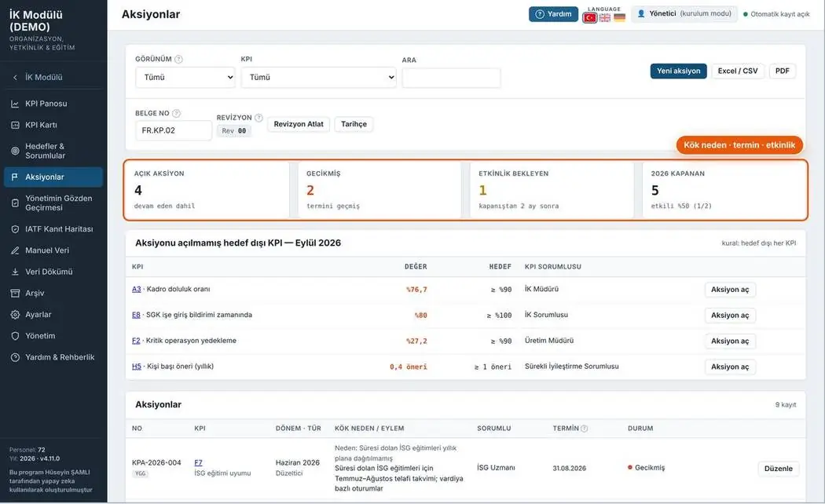The width and height of the screenshot is (825, 504).
Task: Click the Arşiv box icon
Action: click(15, 294)
